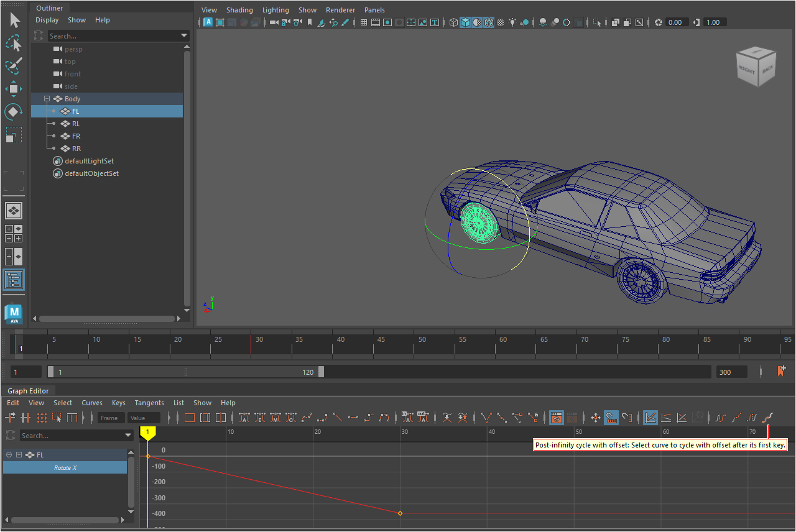Screen dimensions: 796x532
Task: Select the RL wheel in Outliner
Action: (76, 124)
